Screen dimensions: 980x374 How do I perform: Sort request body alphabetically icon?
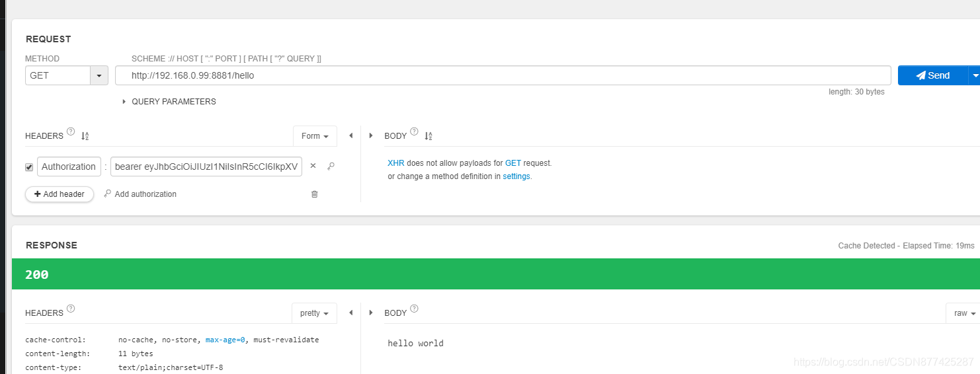[x=428, y=136]
